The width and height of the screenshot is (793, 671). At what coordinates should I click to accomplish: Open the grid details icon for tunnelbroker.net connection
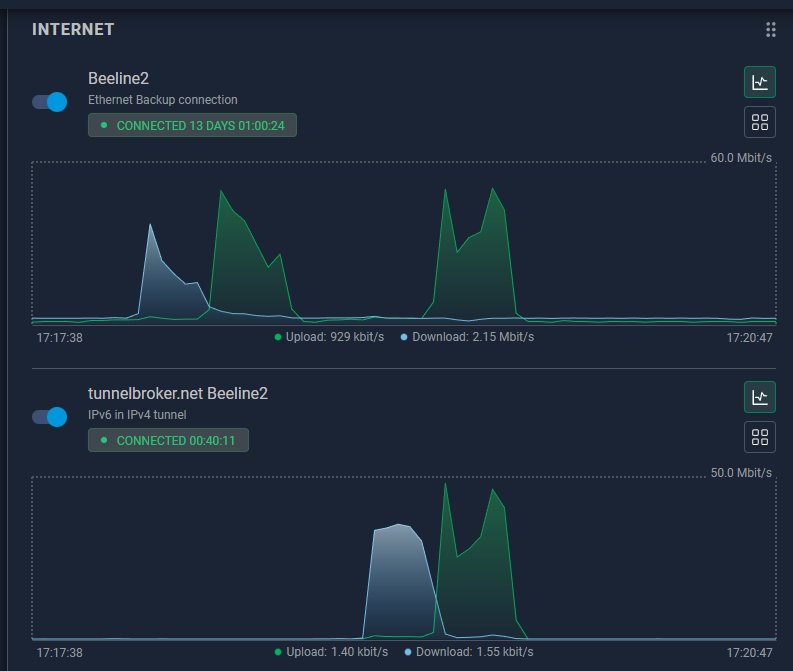[x=759, y=437]
